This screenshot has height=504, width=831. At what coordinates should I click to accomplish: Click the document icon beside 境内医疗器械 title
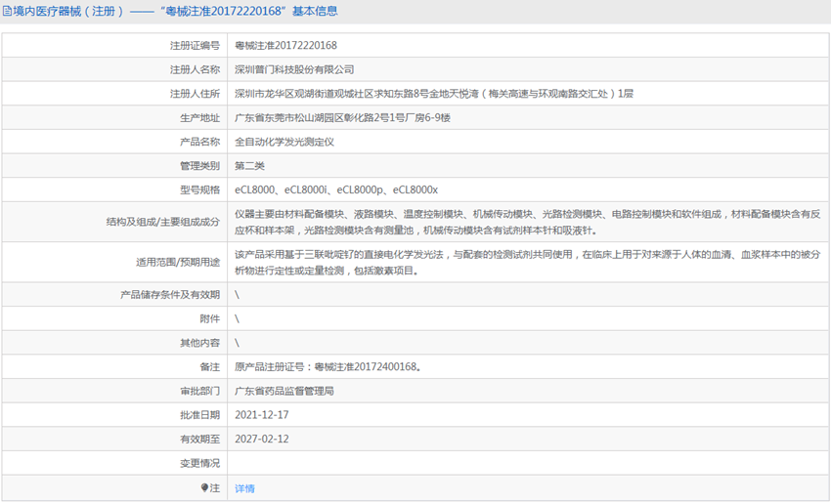[7, 11]
